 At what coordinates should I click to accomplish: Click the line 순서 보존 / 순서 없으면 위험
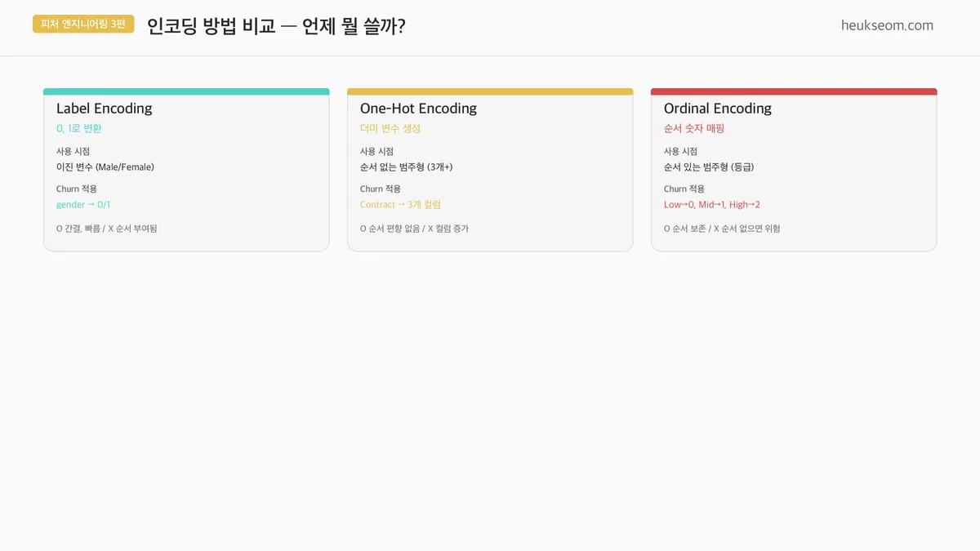pyautogui.click(x=722, y=229)
